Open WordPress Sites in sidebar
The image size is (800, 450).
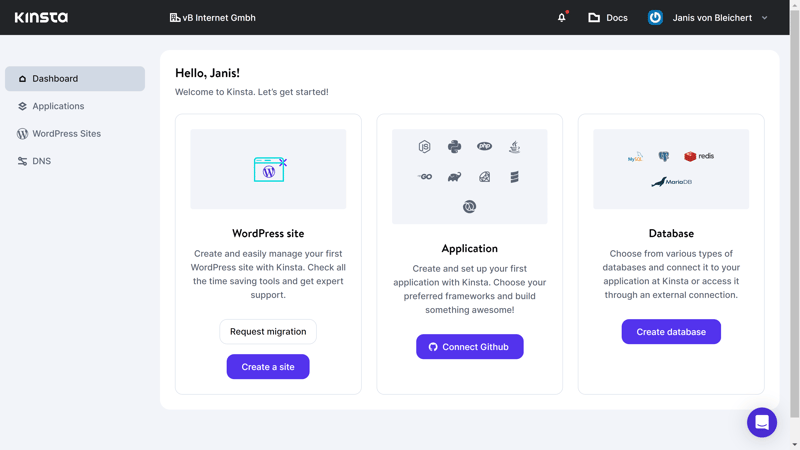coord(75,134)
